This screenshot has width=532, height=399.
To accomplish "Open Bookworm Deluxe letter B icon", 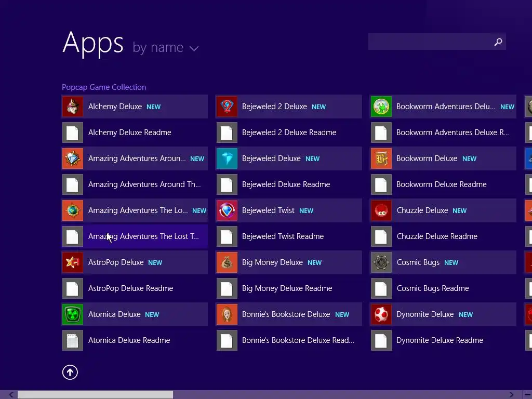I will (381, 158).
